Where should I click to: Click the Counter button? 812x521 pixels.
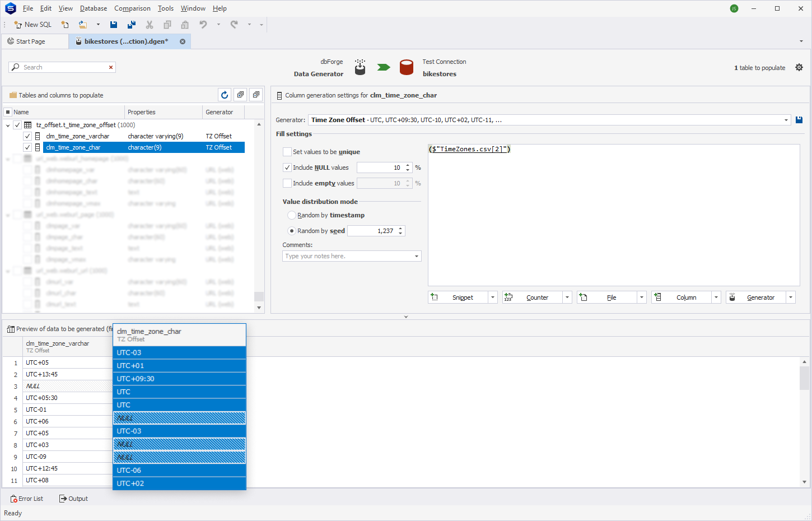533,297
